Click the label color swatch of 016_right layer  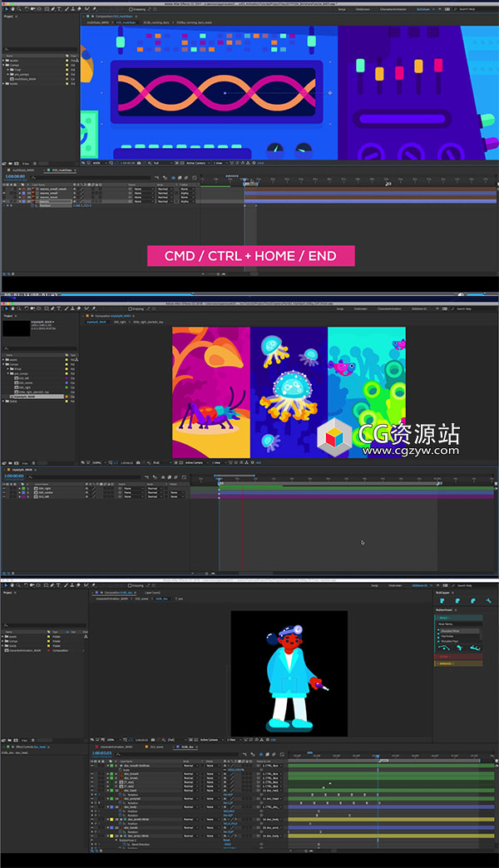[23, 488]
